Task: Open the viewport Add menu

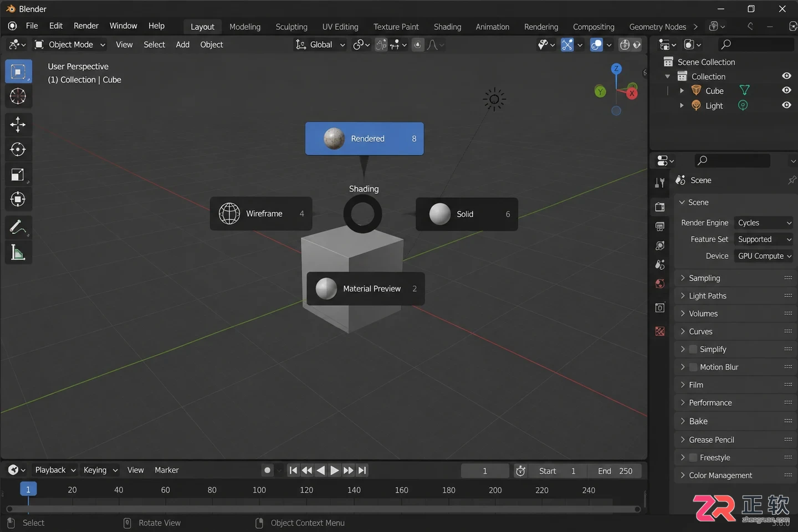Action: pyautogui.click(x=183, y=45)
